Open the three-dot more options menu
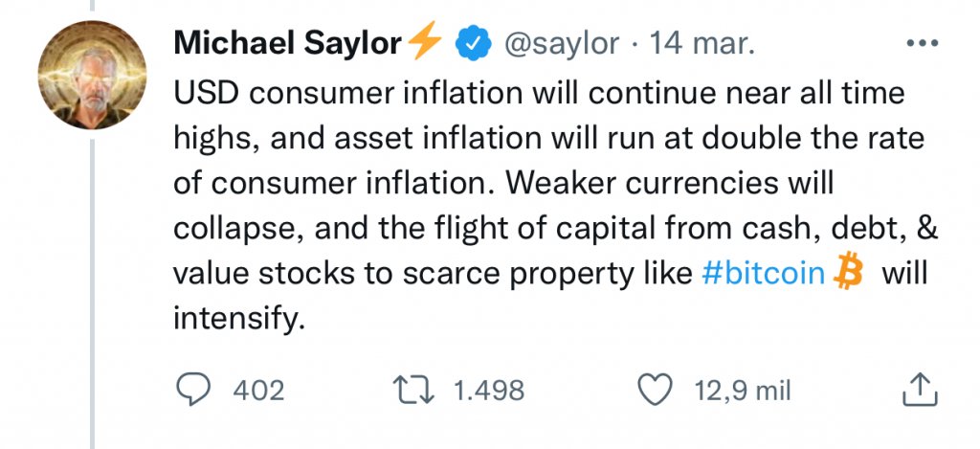The height and width of the screenshot is (449, 980). (923, 43)
